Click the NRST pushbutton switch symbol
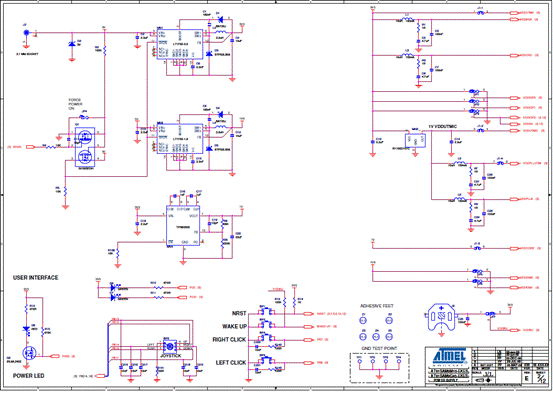This screenshot has width=553, height=393. point(267,312)
